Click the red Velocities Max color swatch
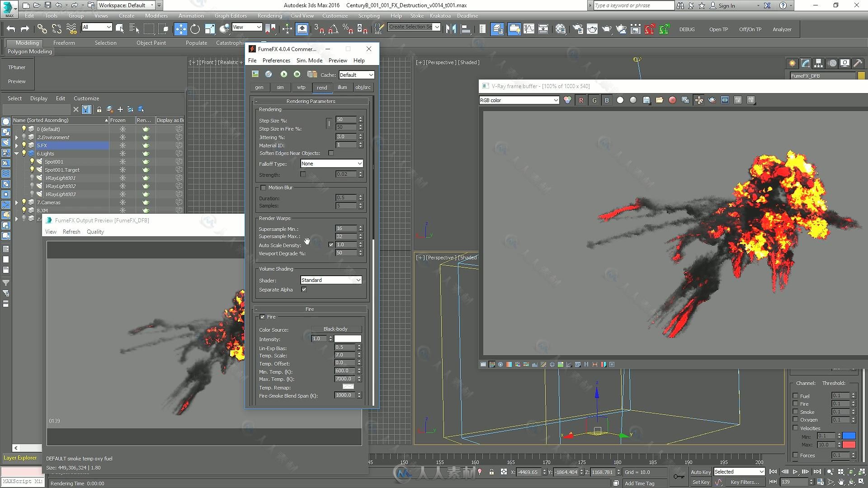Screen dimensions: 868x488 coord(849,445)
